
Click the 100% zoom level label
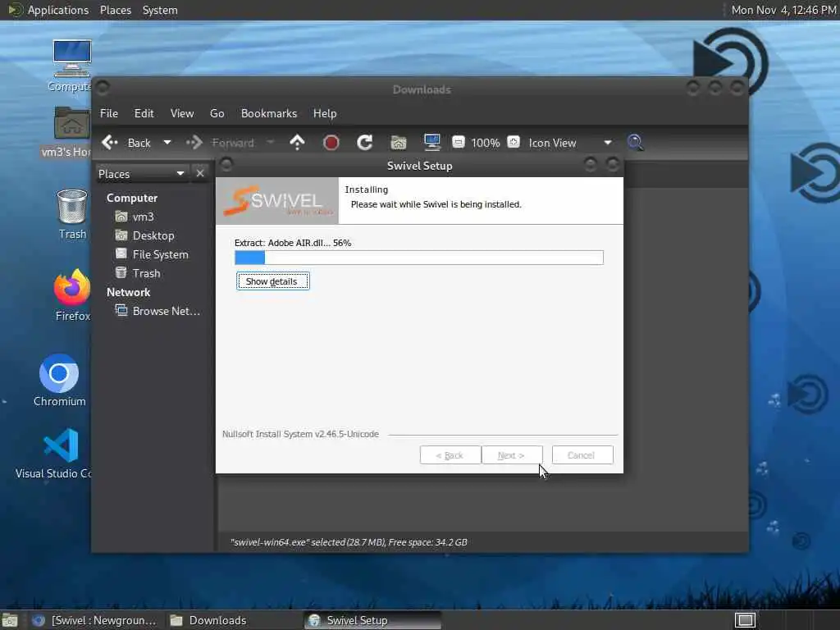coord(486,143)
